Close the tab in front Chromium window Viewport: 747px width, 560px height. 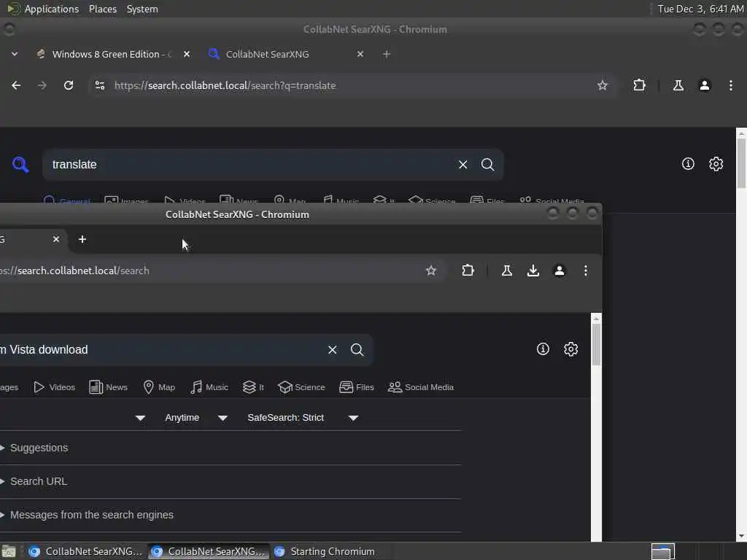[x=56, y=239]
